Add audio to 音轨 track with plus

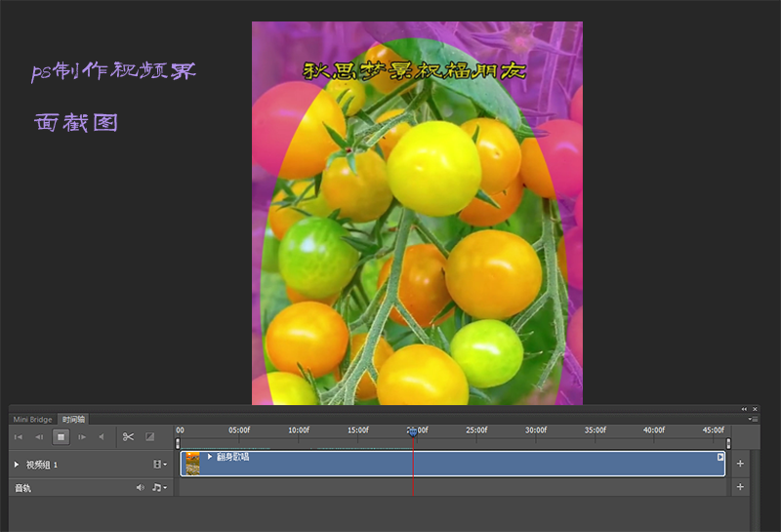click(x=740, y=486)
